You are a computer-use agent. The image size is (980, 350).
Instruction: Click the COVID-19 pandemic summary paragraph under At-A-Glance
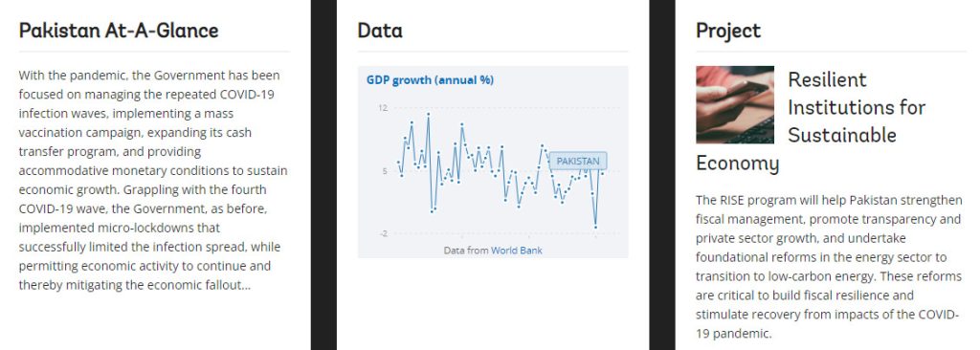coord(153,180)
